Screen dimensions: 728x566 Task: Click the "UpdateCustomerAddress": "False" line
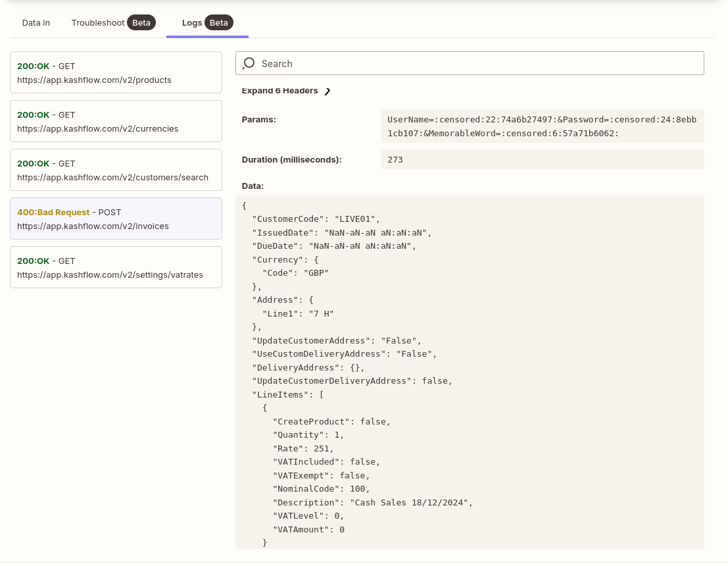point(337,341)
